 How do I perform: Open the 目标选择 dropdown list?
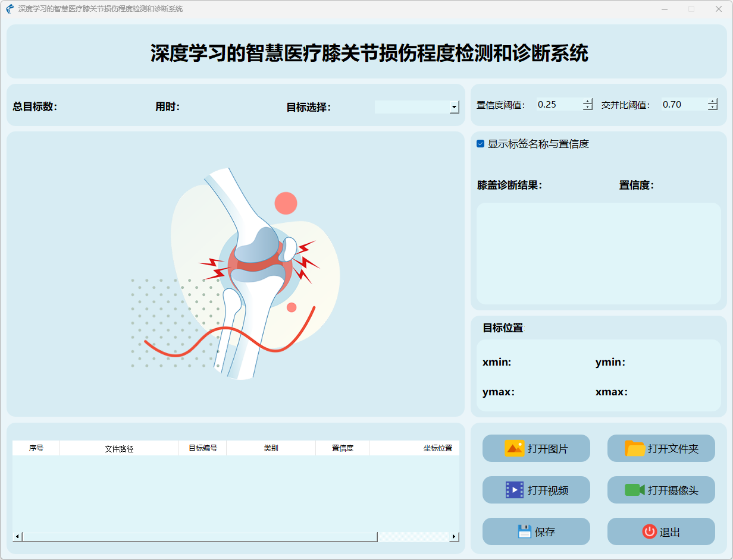(x=455, y=107)
